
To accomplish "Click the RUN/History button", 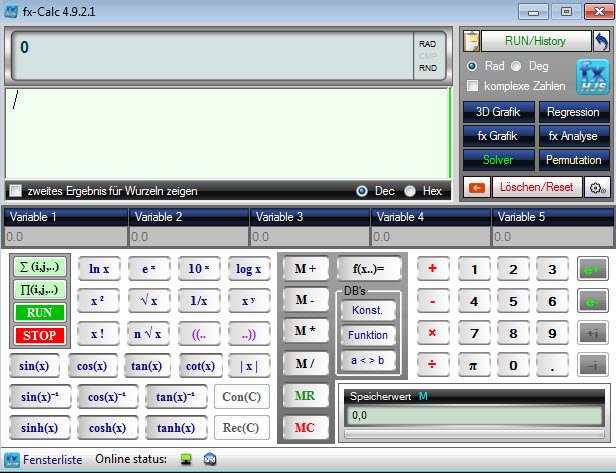I will [536, 41].
